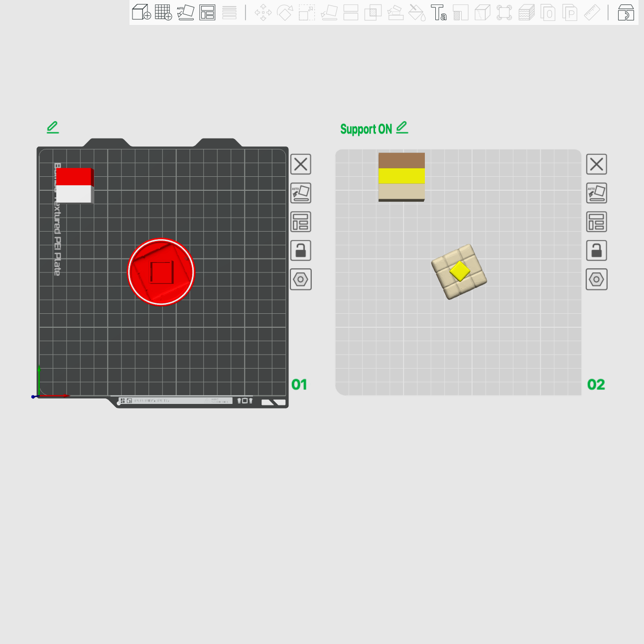This screenshot has width=644, height=644.
Task: Click the Add object cube icon
Action: (x=141, y=12)
